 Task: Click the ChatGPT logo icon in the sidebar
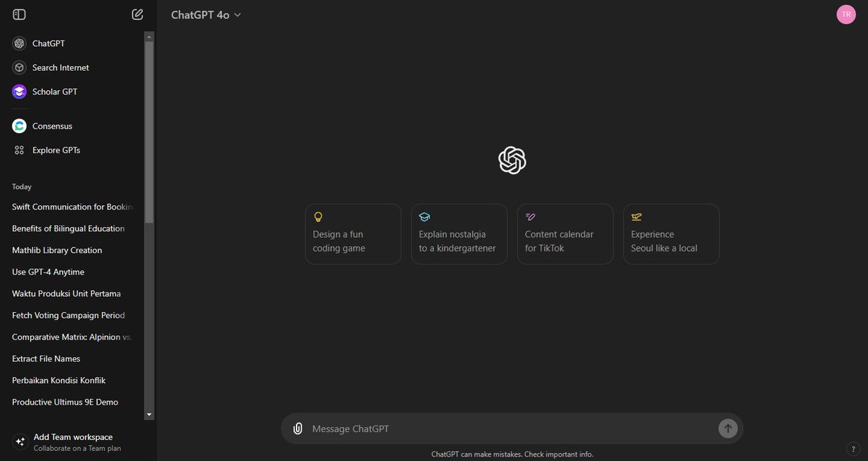20,43
